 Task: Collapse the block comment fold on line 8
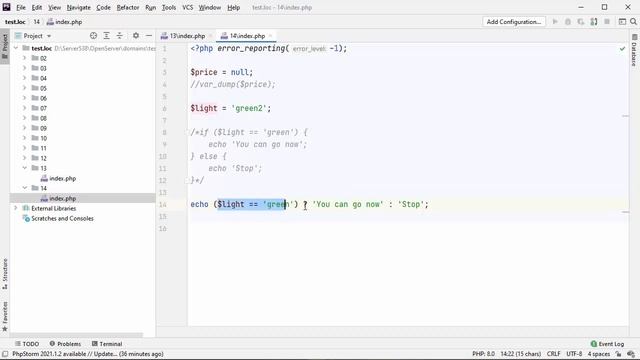pos(188,132)
